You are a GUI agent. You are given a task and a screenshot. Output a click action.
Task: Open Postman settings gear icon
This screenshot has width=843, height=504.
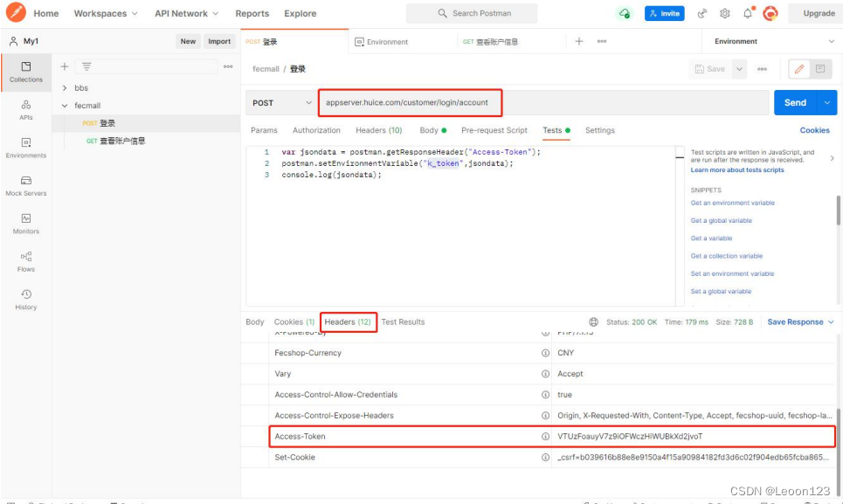(x=725, y=13)
